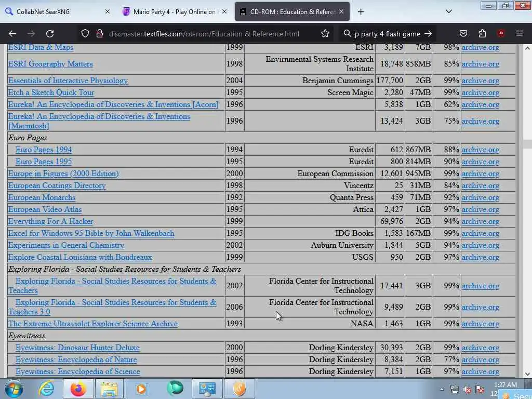Reload the current page

pyautogui.click(x=50, y=34)
